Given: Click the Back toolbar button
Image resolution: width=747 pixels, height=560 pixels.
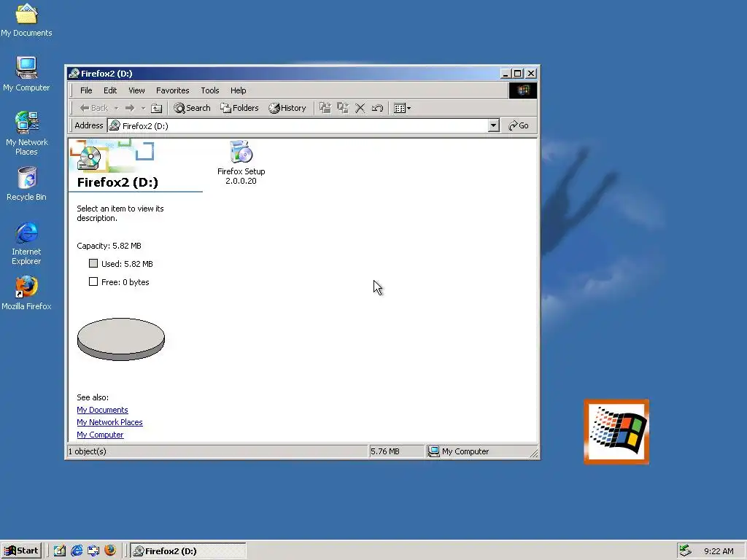Looking at the screenshot, I should (94, 108).
